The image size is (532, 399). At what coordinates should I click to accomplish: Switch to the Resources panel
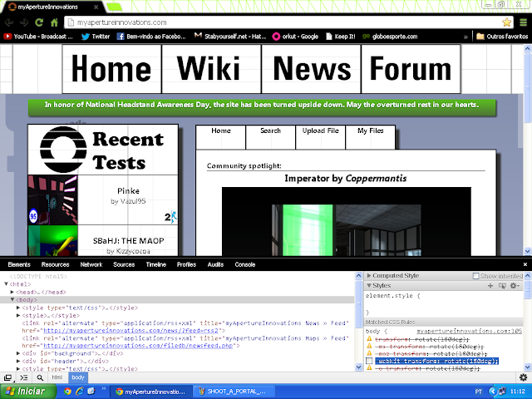(56, 264)
